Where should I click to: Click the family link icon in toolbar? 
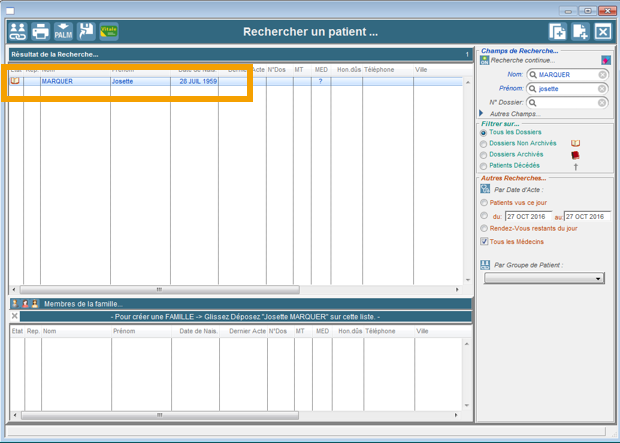pyautogui.click(x=17, y=32)
